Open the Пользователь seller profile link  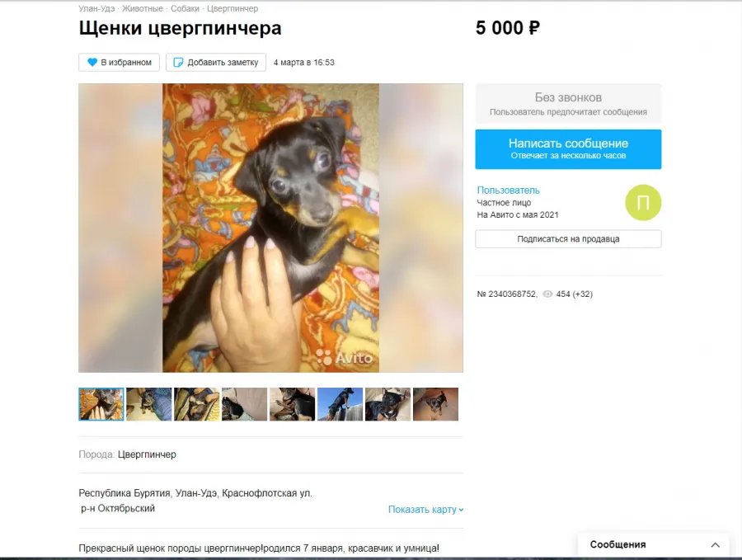508,190
